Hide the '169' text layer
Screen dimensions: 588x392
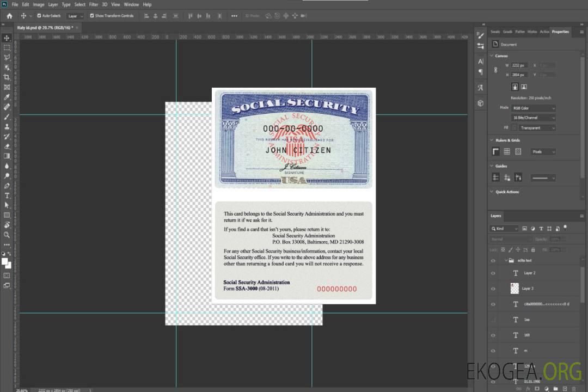(x=493, y=335)
